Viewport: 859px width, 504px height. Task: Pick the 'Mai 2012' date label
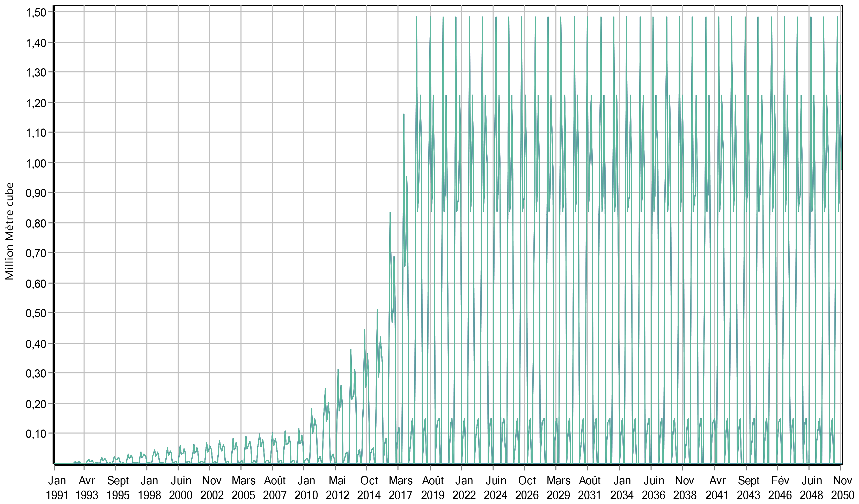(337, 488)
